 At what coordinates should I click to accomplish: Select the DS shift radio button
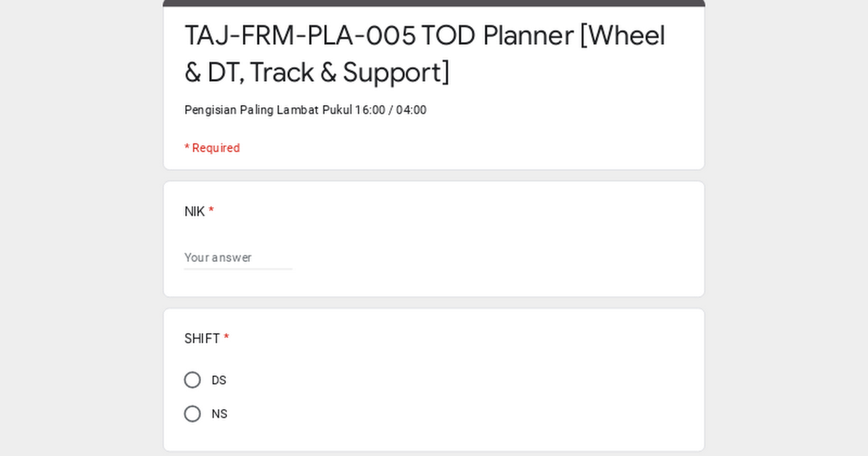[x=192, y=380]
